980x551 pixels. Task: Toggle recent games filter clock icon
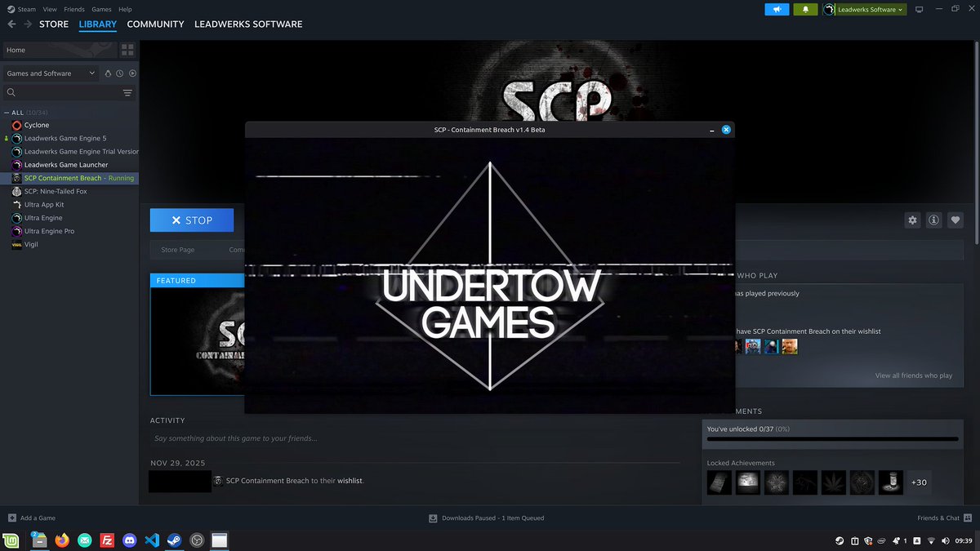[x=119, y=73]
